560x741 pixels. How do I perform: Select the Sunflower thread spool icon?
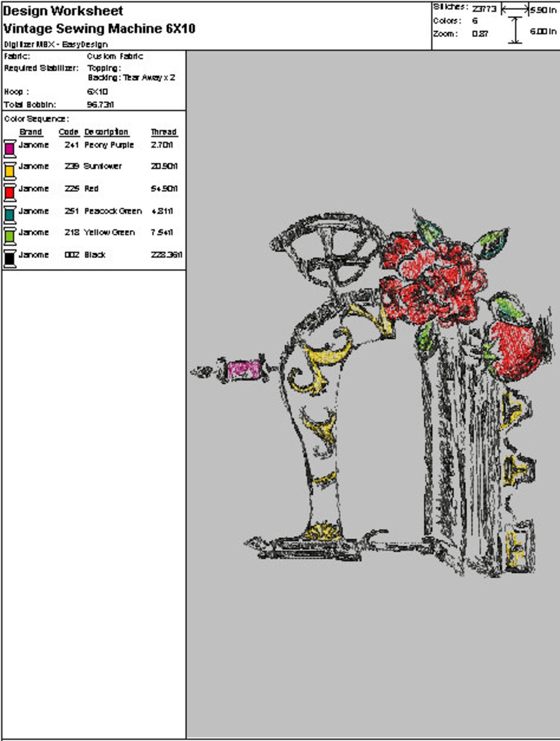click(9, 170)
